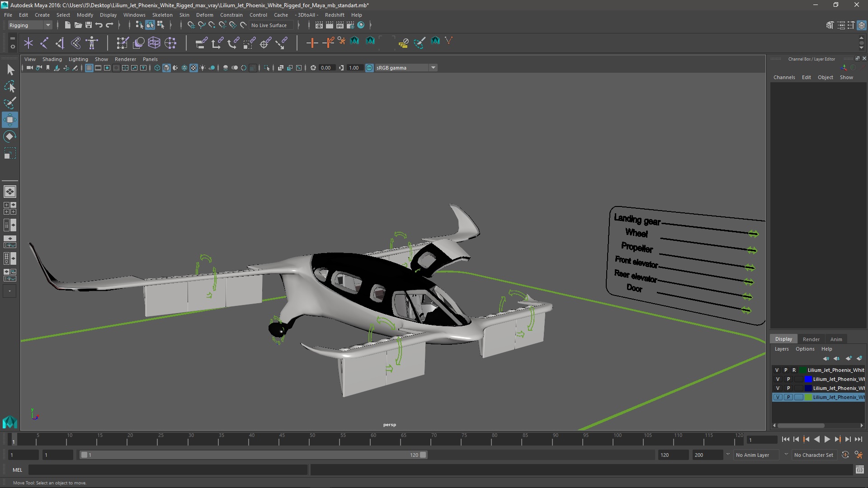
Task: Start IPR render
Action: 340,25
